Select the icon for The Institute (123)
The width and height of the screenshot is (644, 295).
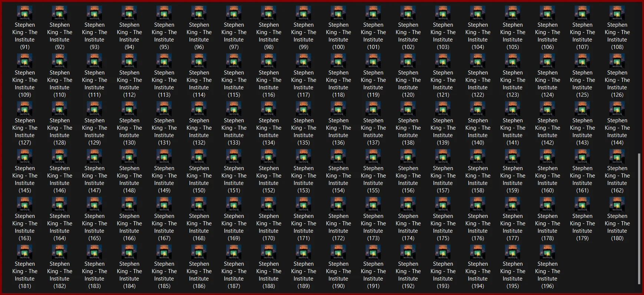(x=513, y=61)
